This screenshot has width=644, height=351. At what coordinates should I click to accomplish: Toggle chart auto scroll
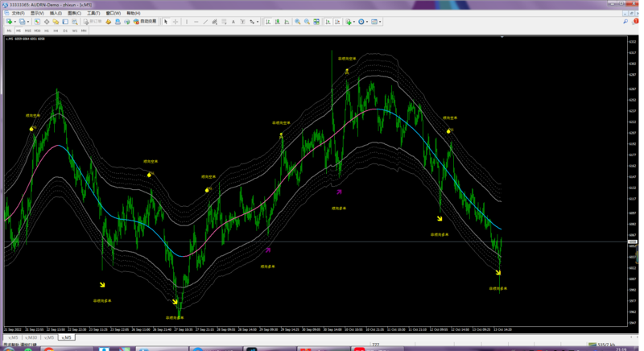[x=328, y=22]
